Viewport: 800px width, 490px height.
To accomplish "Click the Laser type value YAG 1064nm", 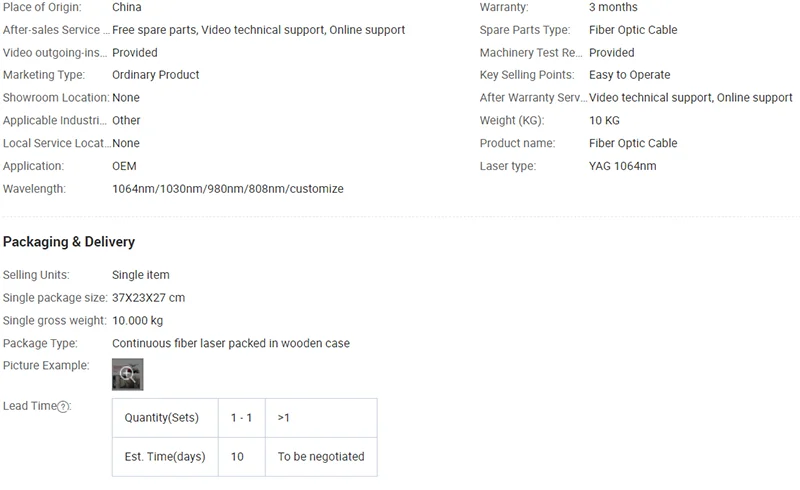I will (622, 166).
